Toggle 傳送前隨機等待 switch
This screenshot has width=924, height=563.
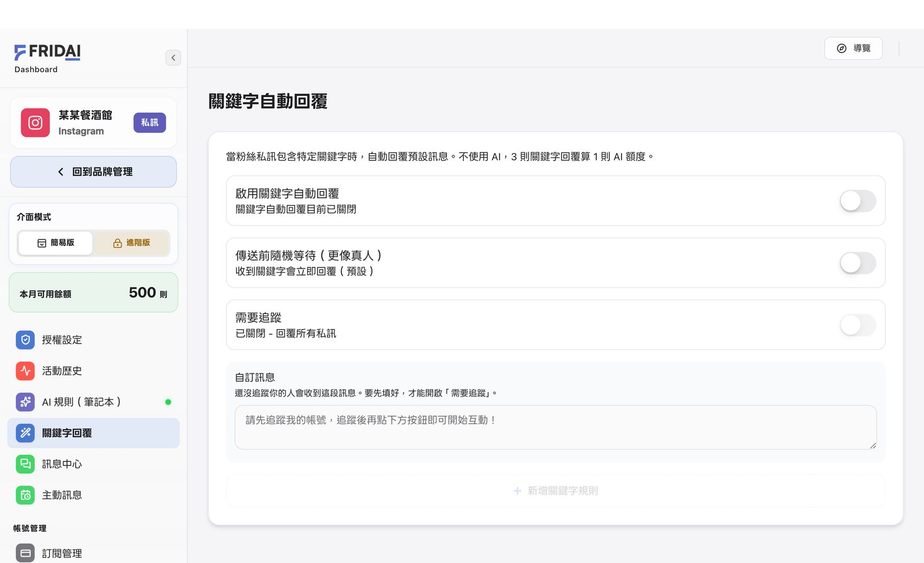coord(858,263)
